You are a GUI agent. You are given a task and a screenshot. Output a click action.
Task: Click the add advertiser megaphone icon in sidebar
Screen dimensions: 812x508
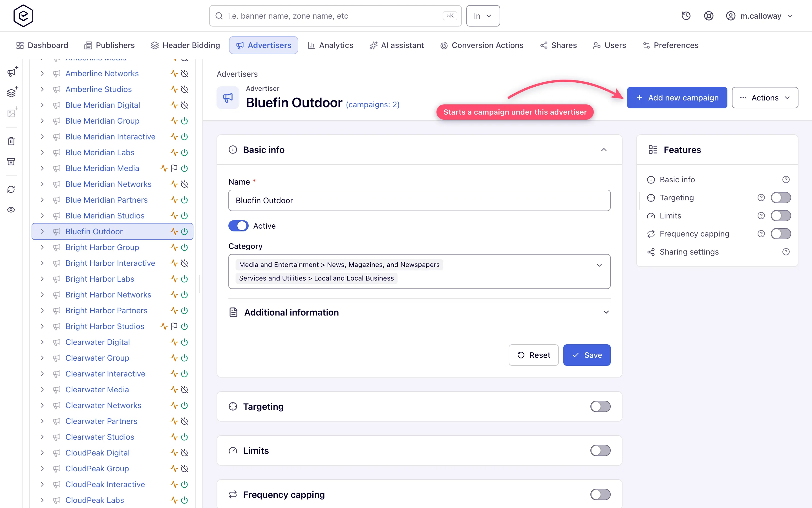(12, 72)
